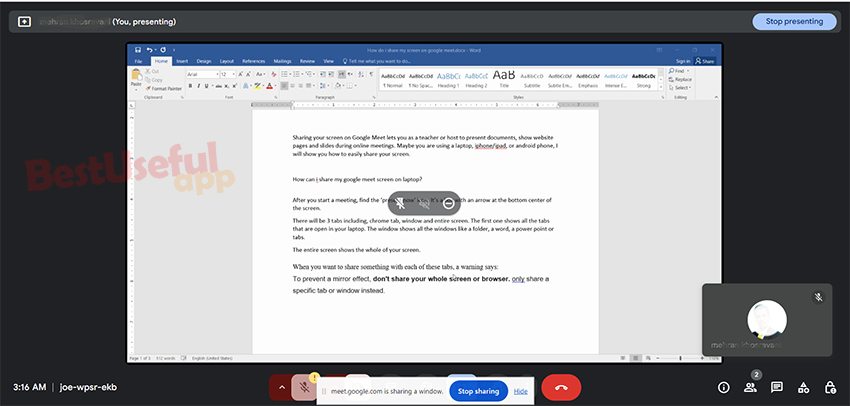850x406 pixels.
Task: Click the Sort icon in Paragraph group
Action: [360, 74]
